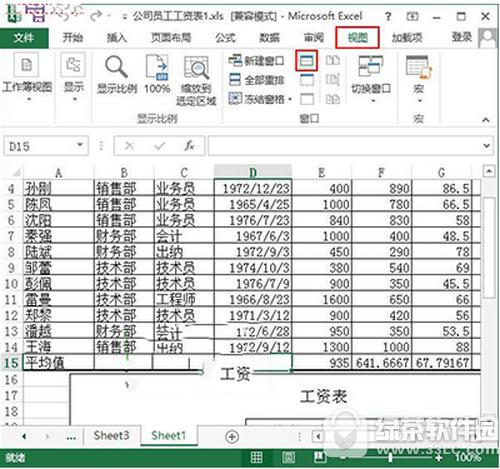
Task: Select cell with date 1966/8/23
Action: pyautogui.click(x=253, y=300)
